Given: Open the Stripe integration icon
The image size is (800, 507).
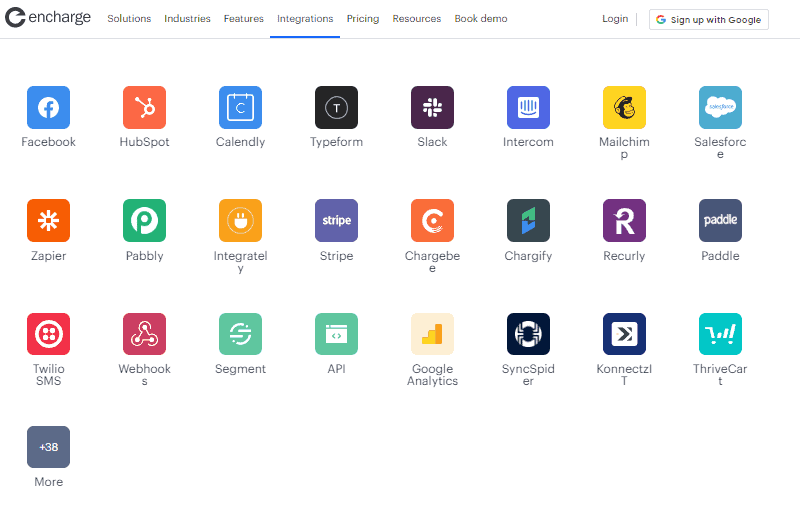Looking at the screenshot, I should [x=336, y=220].
